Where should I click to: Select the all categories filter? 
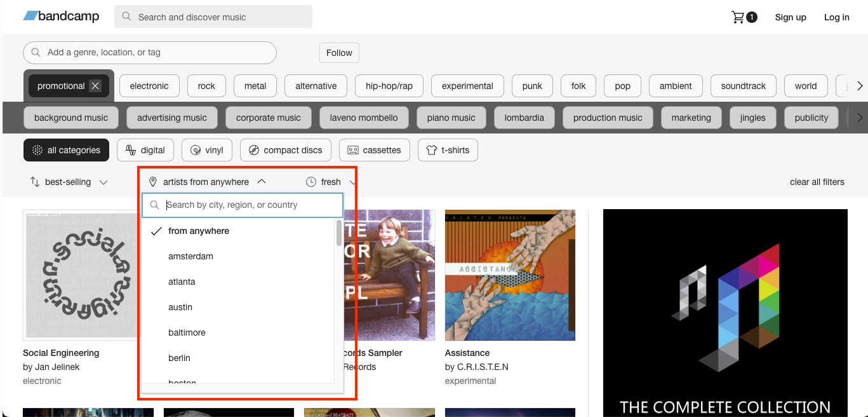[x=66, y=150]
